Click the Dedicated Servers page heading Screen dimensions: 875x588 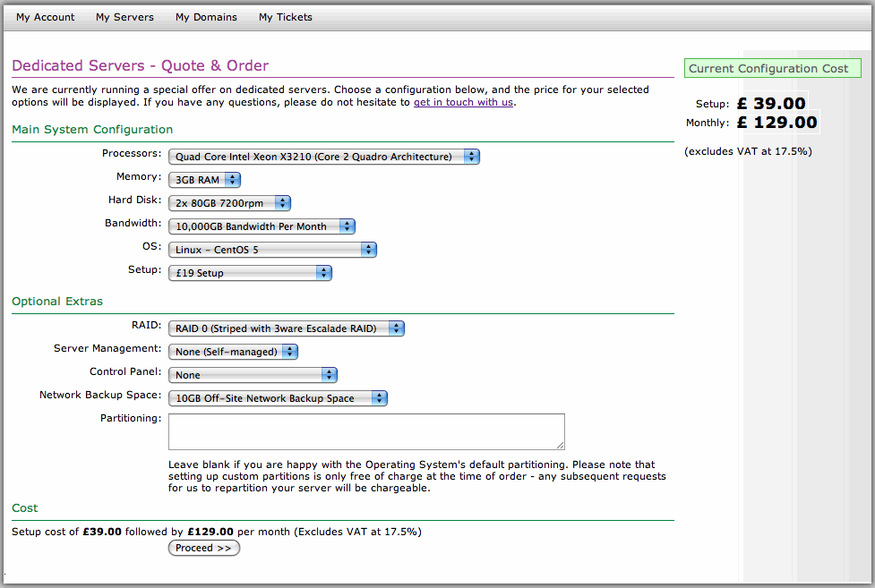(140, 66)
